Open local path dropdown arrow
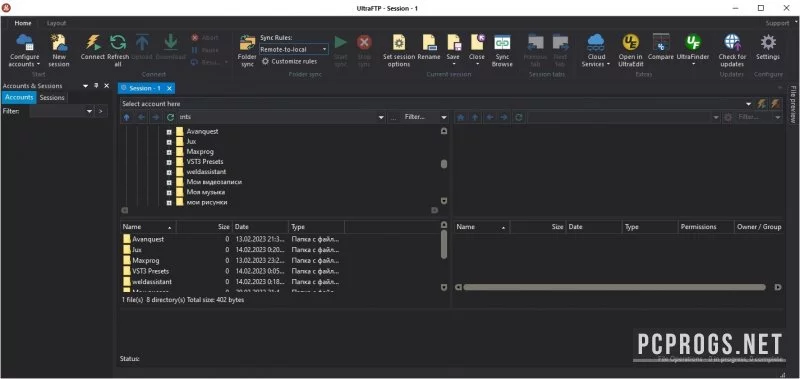 pos(381,117)
